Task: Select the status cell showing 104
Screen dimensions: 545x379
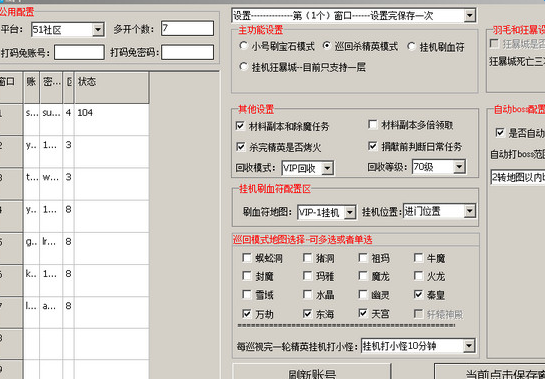Action: [112, 119]
